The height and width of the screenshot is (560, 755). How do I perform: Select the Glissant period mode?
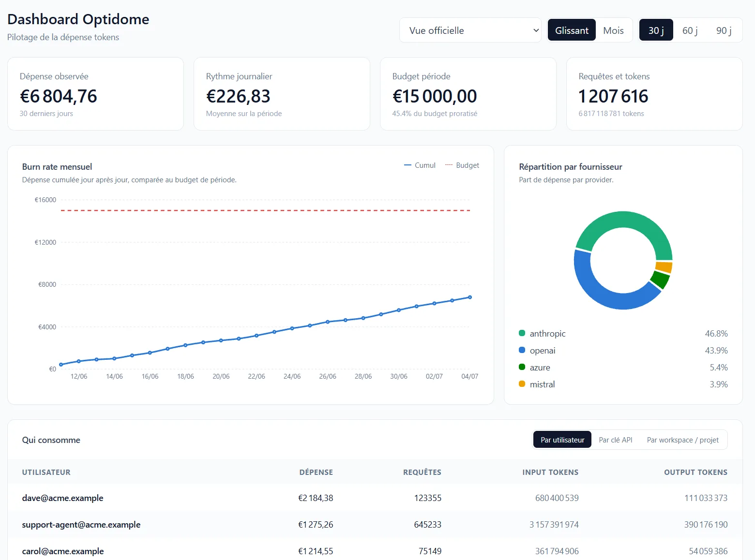point(572,30)
